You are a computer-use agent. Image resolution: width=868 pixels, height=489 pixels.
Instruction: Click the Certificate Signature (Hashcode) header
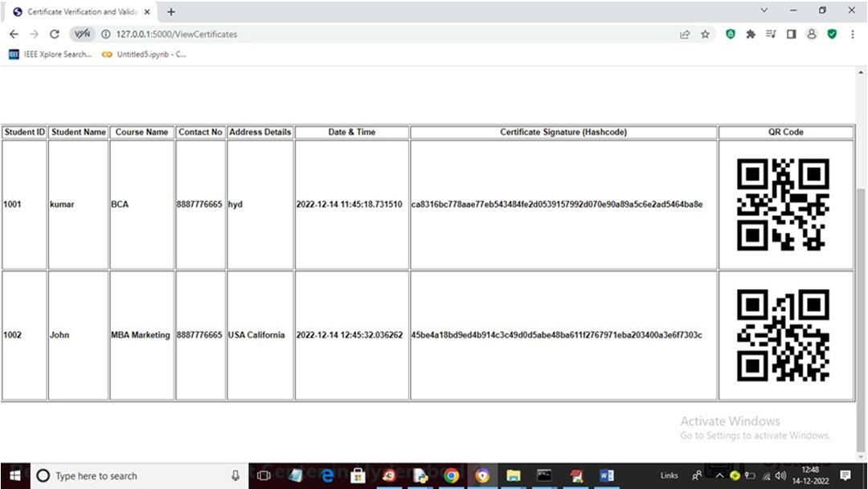click(563, 132)
